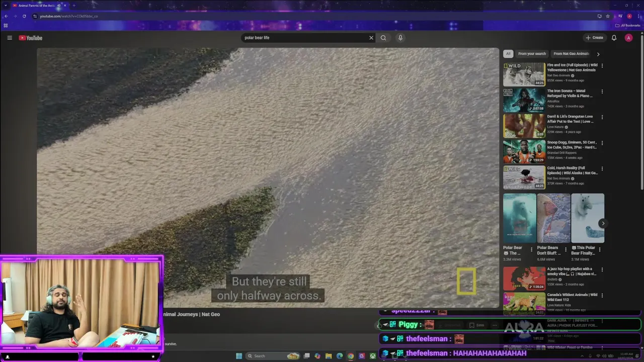Open Orangutan Love Affair thumbnail
This screenshot has height=362, width=644.
click(x=524, y=126)
